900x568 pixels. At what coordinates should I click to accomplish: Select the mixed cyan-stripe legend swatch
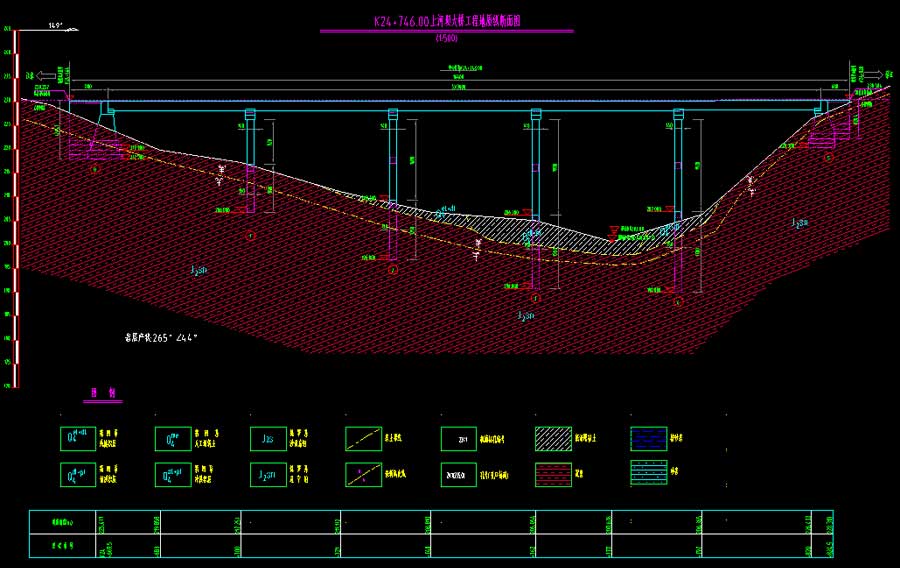click(648, 474)
